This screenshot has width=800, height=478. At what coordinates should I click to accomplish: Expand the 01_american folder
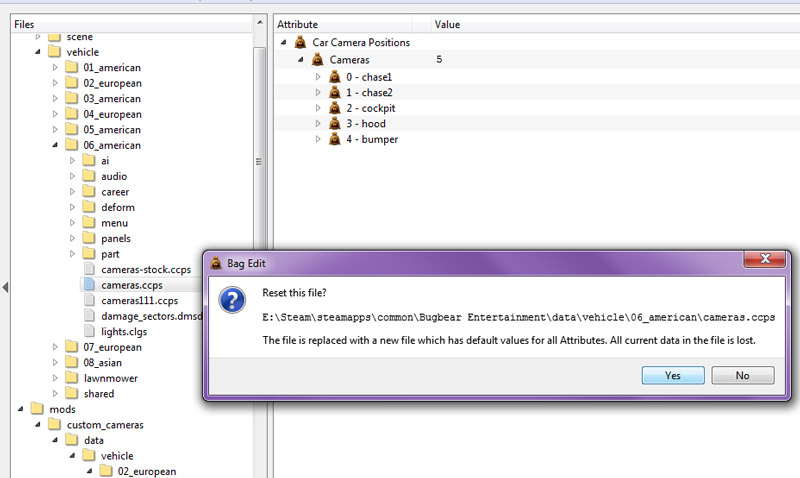coord(55,67)
